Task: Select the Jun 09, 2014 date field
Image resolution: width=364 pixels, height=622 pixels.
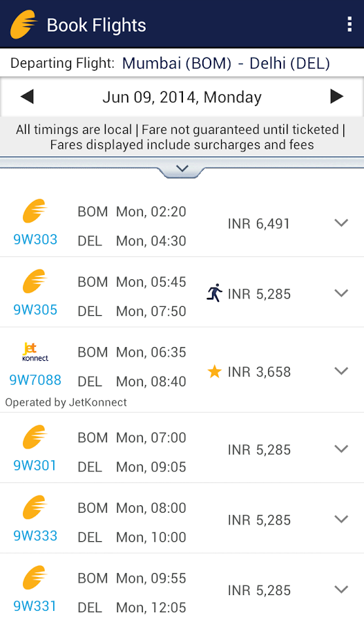Action: coord(182,97)
